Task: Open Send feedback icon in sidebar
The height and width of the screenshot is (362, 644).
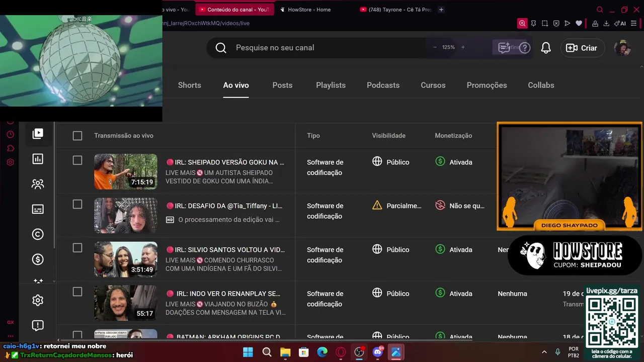Action: [x=38, y=325]
